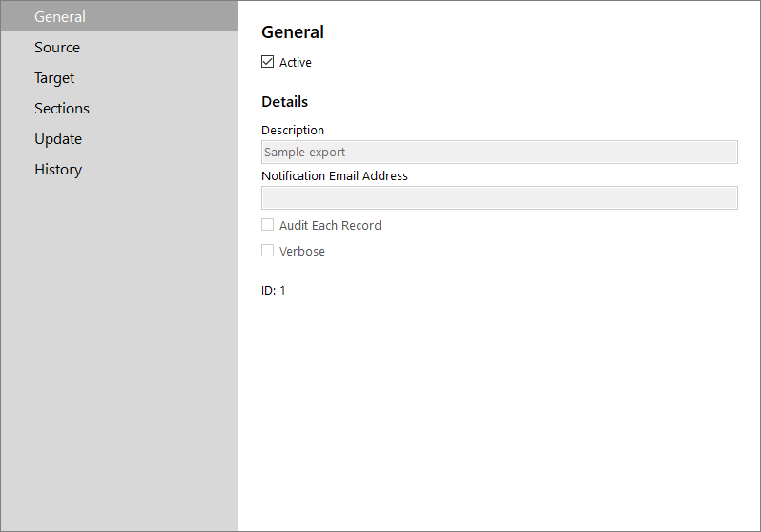Enable the Audit Each Record checkbox
Screen dimensions: 761x532
pyautogui.click(x=267, y=225)
